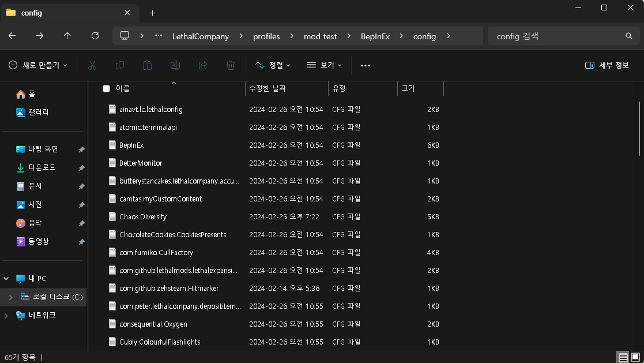Screen dimensions: 644x363
Task: Unpin 문서 using its pin icon
Action: point(81,186)
